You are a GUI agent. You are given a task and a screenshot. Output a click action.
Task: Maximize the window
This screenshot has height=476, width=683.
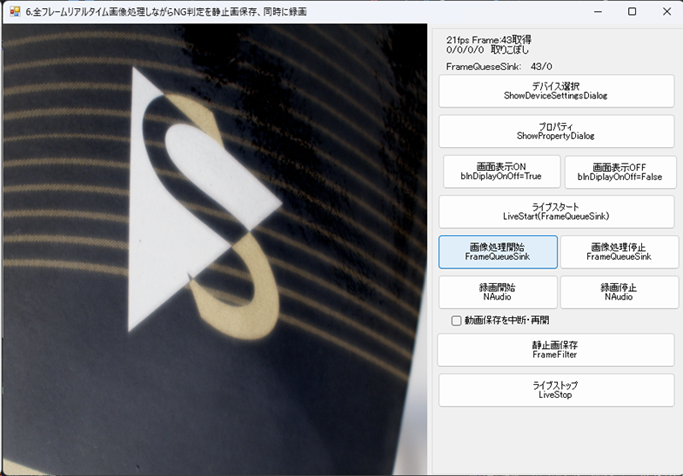[632, 12]
